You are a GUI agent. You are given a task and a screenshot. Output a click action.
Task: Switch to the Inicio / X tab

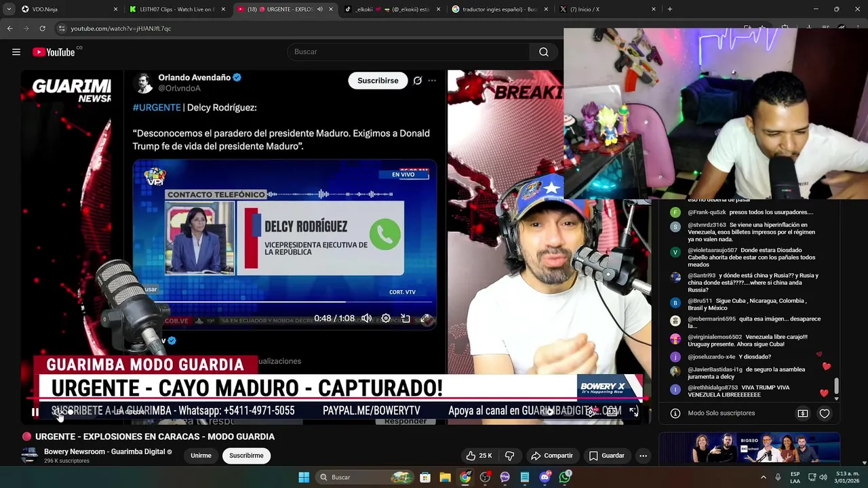[x=608, y=9]
